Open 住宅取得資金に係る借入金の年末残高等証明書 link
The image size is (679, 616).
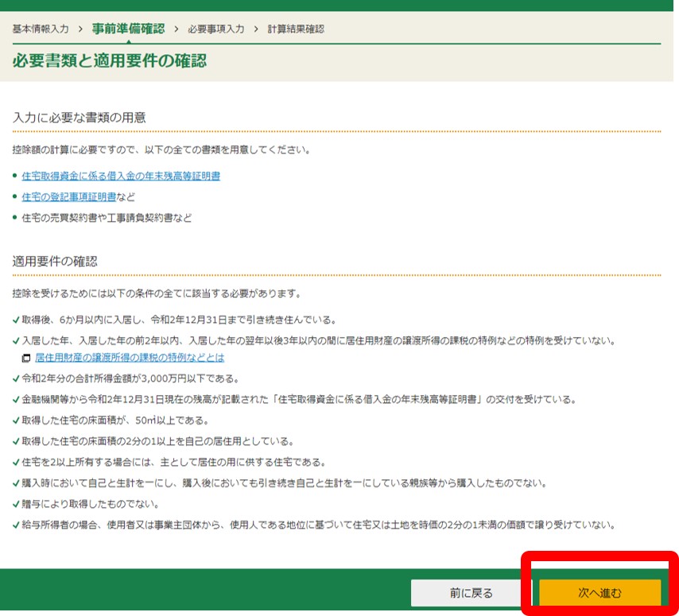(121, 176)
